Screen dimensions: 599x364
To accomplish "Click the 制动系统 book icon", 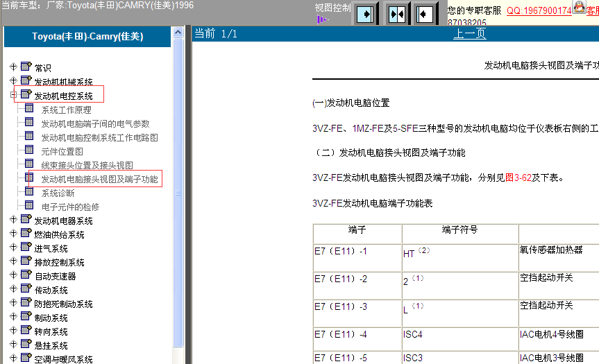I will 26,316.
